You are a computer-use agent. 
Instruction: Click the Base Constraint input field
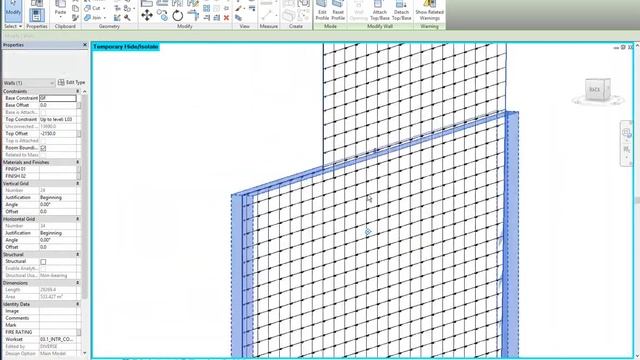point(58,98)
